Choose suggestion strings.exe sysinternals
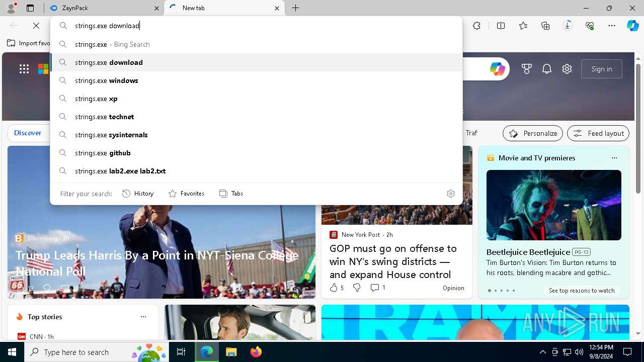644x362 pixels. tap(256, 135)
